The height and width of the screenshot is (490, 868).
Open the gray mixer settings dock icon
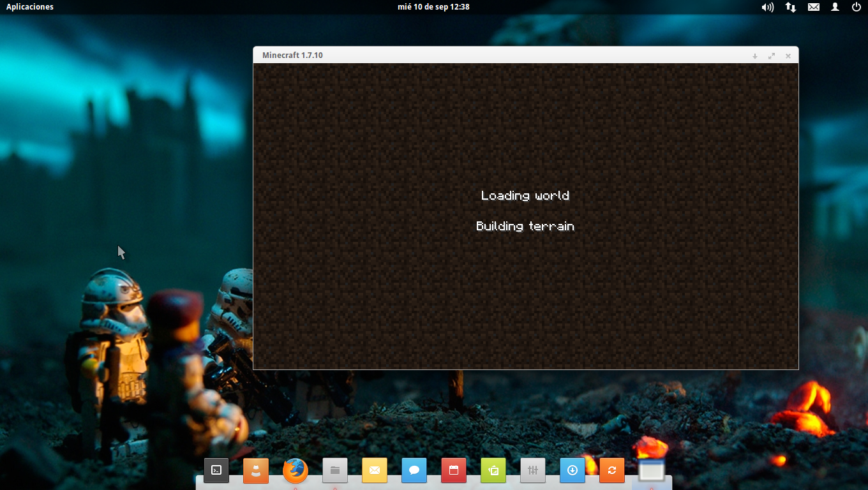click(x=533, y=470)
